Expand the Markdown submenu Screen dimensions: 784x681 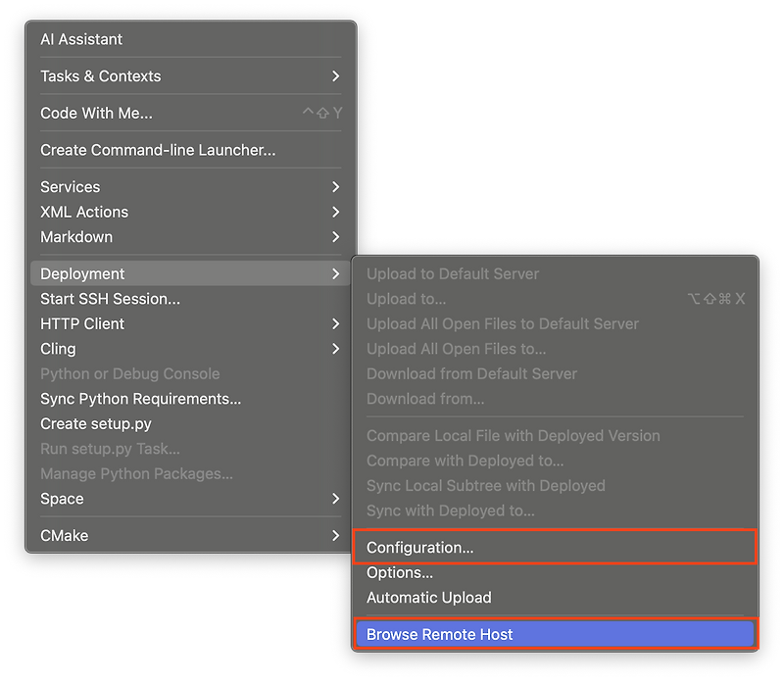point(76,237)
